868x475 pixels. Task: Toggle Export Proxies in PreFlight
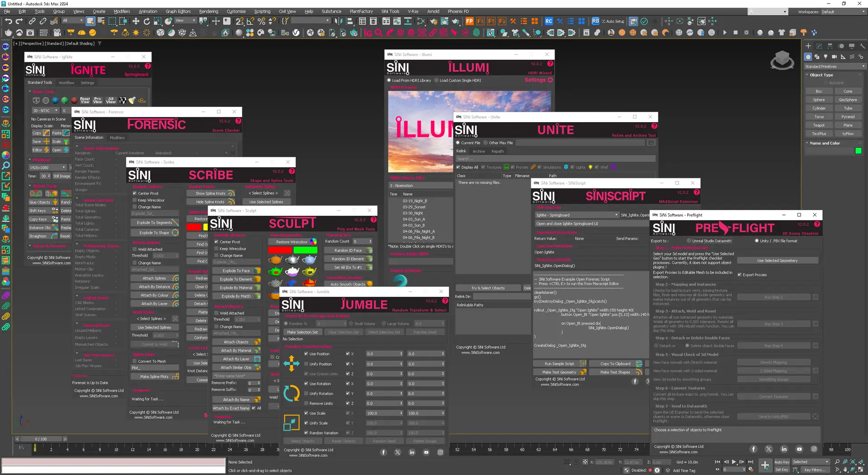740,275
